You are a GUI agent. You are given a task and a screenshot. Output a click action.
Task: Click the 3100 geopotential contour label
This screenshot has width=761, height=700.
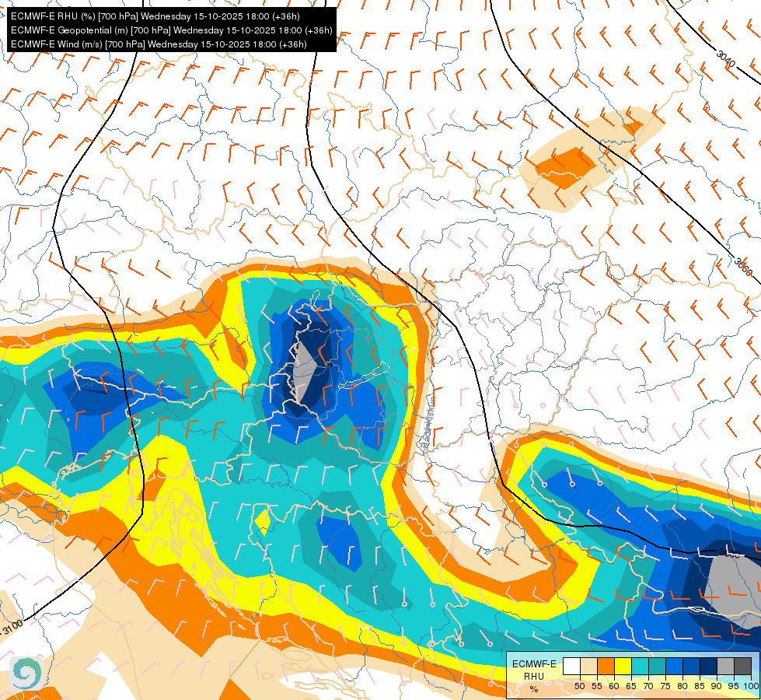click(x=12, y=627)
